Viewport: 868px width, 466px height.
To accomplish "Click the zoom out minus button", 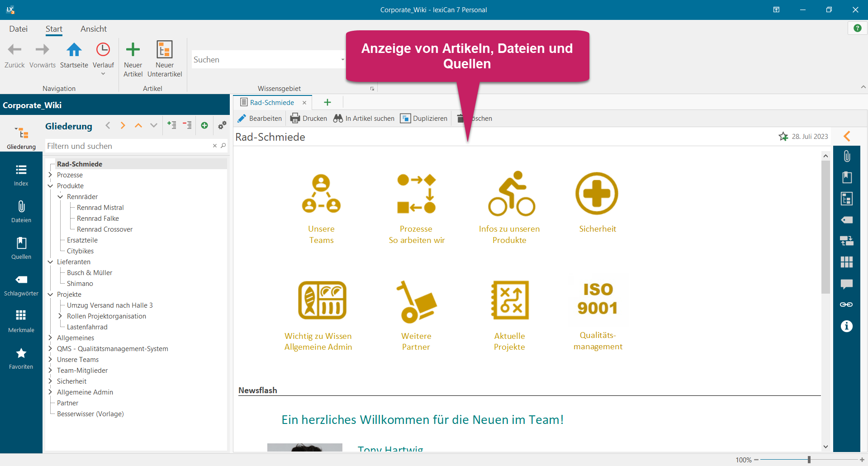I will (x=756, y=460).
